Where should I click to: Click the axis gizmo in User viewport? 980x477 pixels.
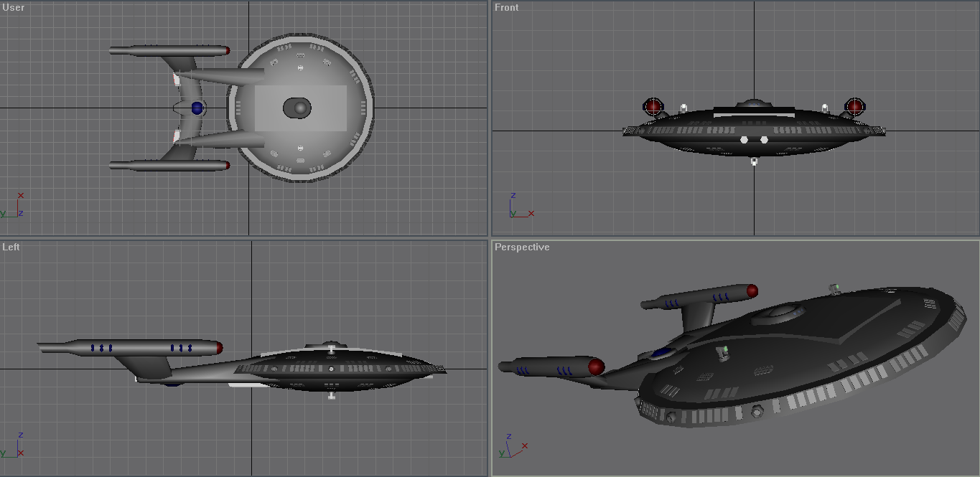pos(12,204)
